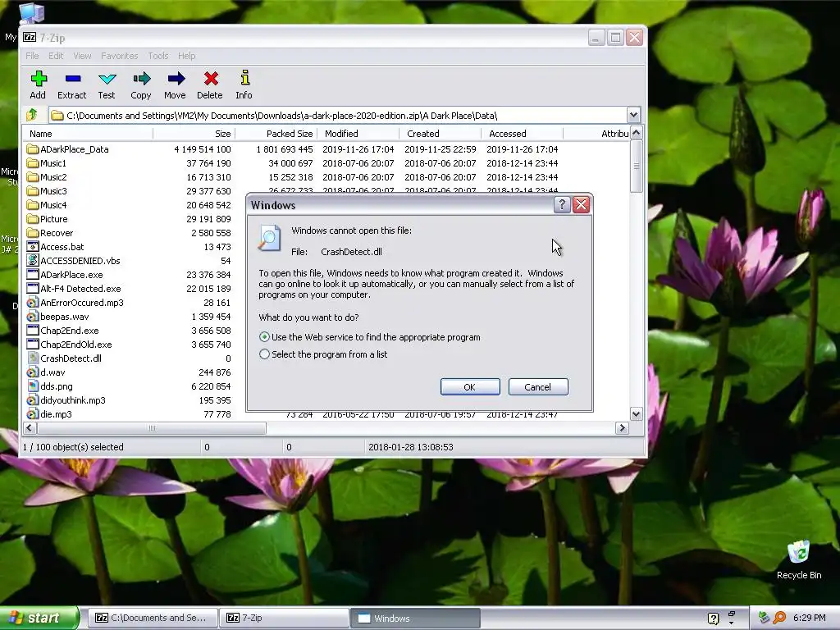Click the horizontal scrollbar right arrow
840x630 pixels.
point(622,427)
